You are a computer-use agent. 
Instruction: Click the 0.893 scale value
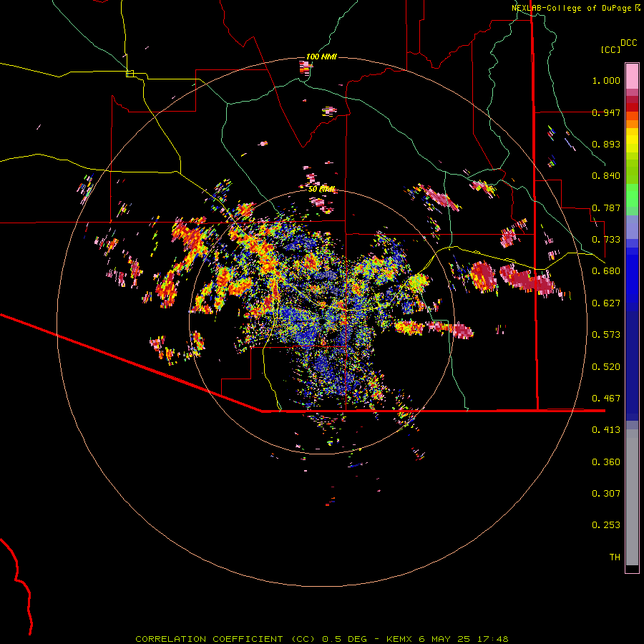606,144
